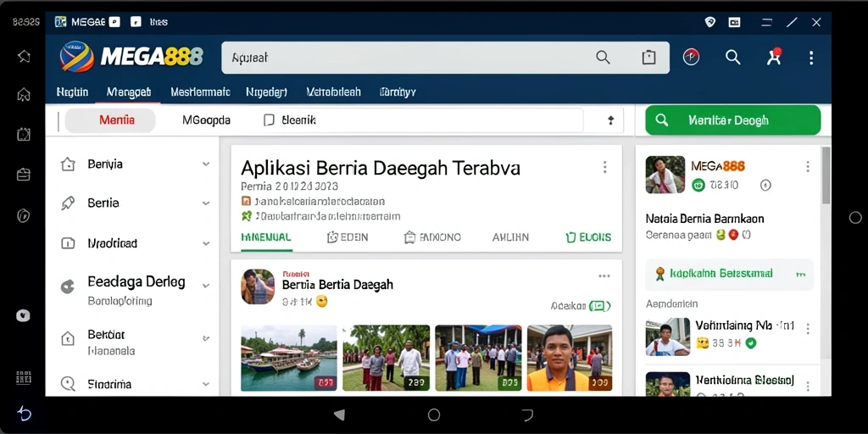Click the MEGA888 profile avatar in right panel

(665, 175)
